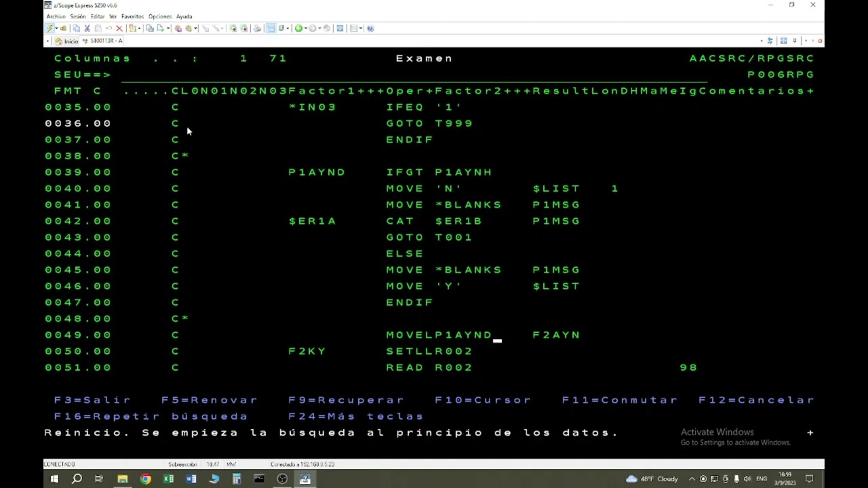Click sequence number 0036.00
The height and width of the screenshot is (488, 868).
click(x=78, y=123)
